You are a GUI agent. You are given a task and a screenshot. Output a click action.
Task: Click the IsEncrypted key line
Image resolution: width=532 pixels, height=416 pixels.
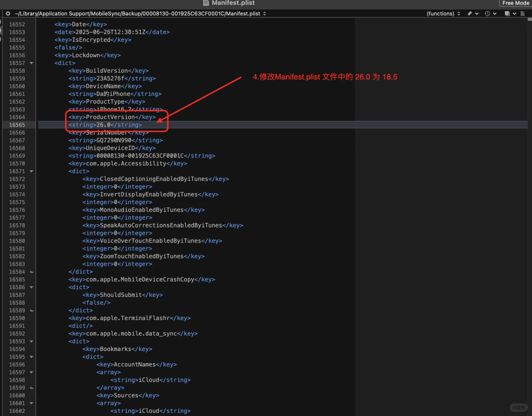point(93,40)
